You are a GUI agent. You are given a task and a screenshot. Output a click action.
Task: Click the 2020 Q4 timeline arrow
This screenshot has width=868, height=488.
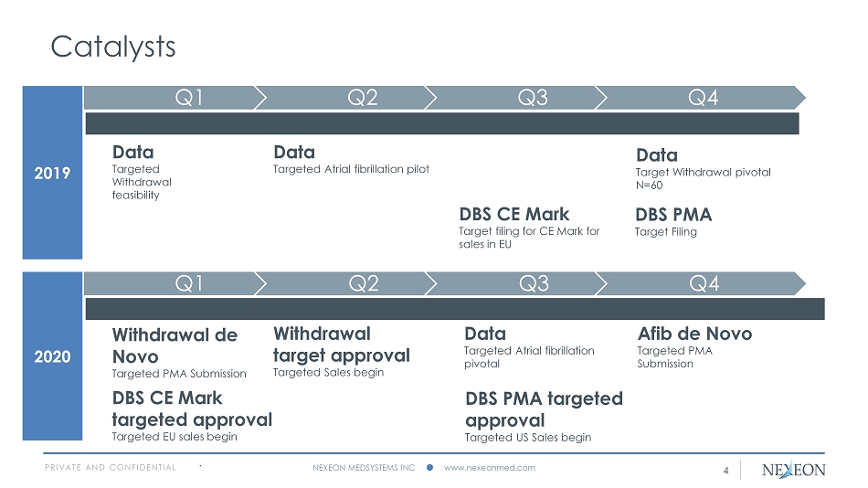[x=704, y=283]
